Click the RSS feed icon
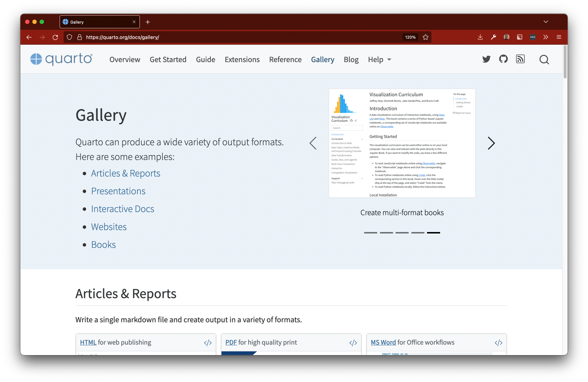 [x=520, y=59]
